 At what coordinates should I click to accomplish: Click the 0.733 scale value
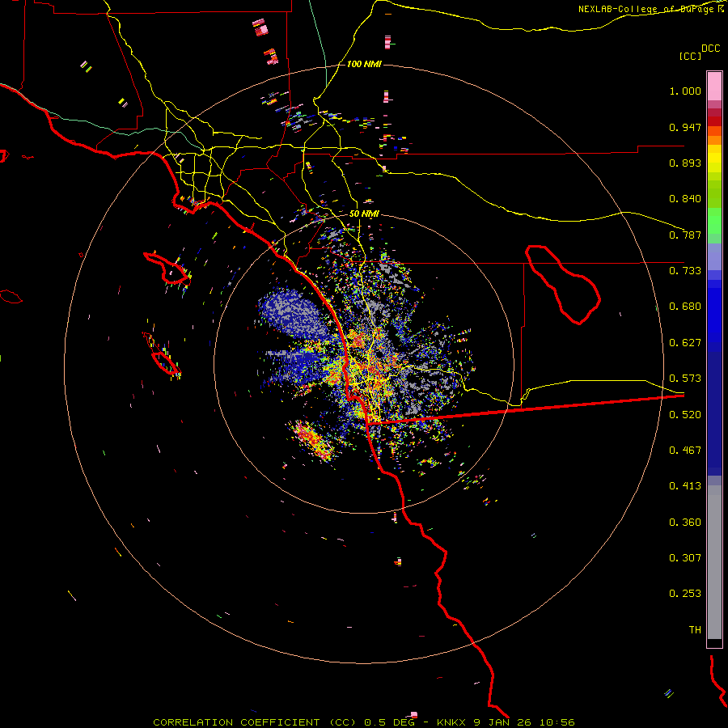685,271
